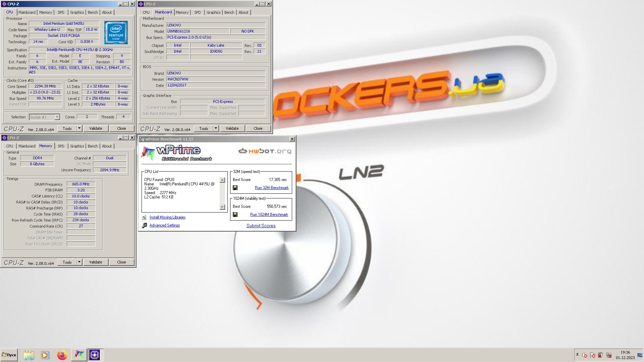The width and height of the screenshot is (644, 362).
Task: Switch to CPU-Z taskbar icon
Action: click(x=95, y=355)
